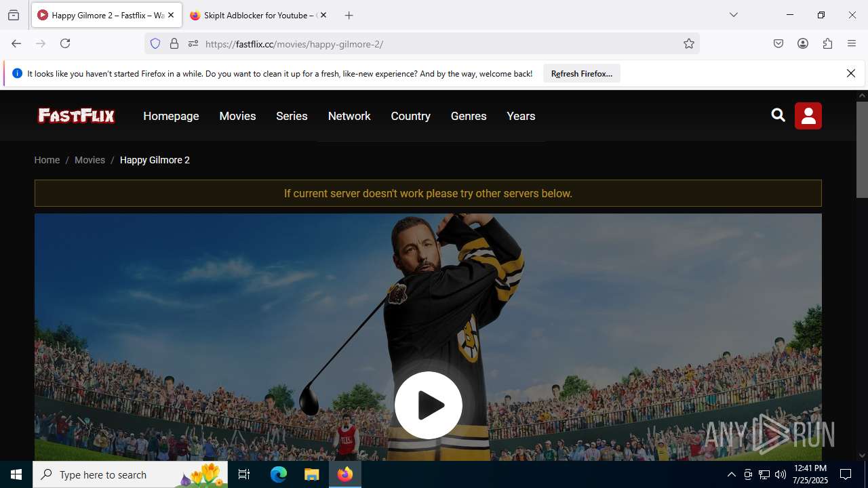
Task: Open the recent browsing Firefox View icon
Action: pos(14,15)
